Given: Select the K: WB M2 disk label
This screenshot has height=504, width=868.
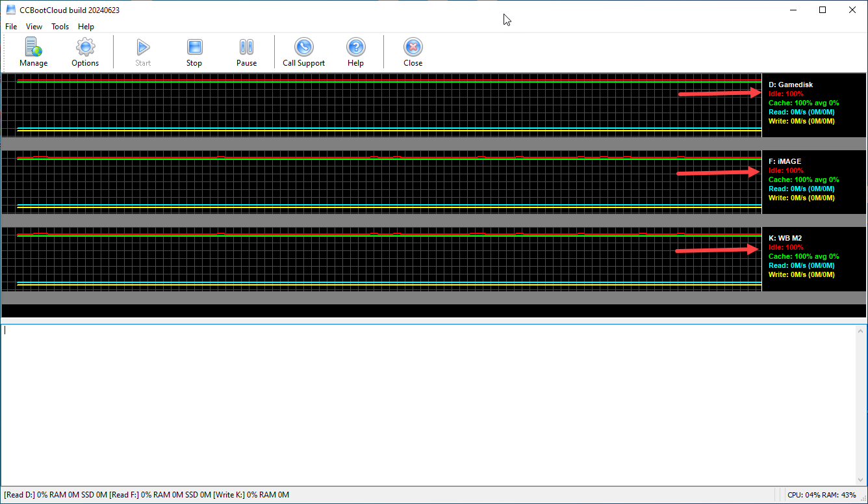Looking at the screenshot, I should (785, 238).
